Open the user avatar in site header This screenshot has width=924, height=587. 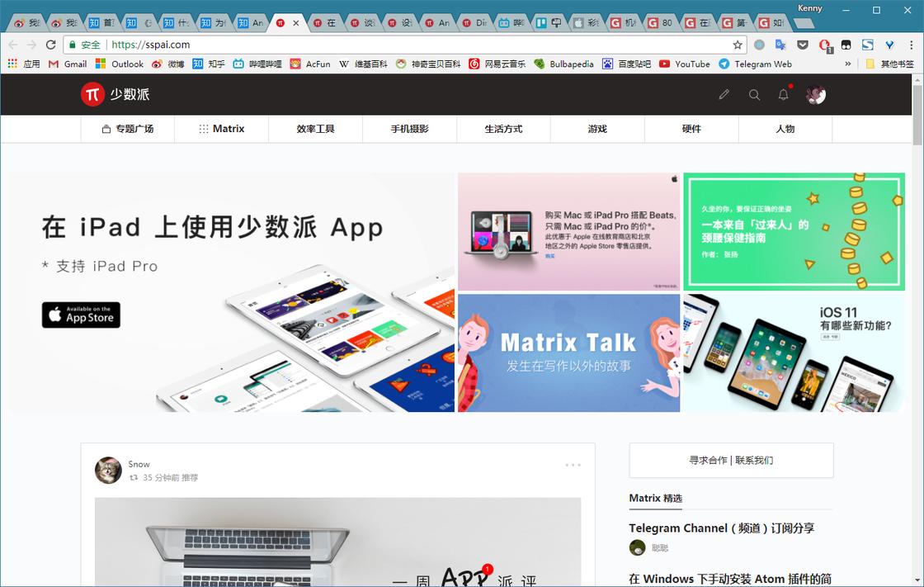[x=816, y=94]
